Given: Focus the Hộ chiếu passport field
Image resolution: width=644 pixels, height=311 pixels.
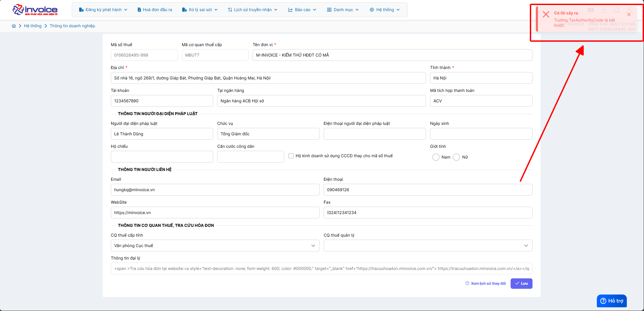Looking at the screenshot, I should 162,157.
